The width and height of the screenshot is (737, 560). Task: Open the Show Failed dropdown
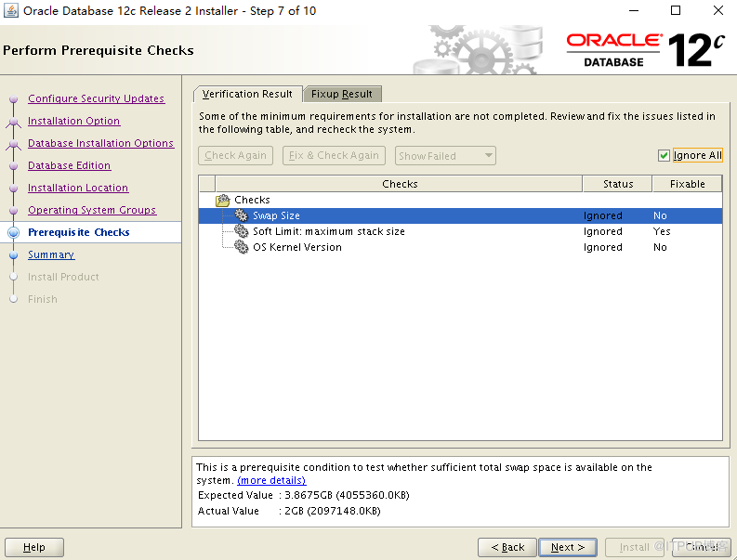point(445,155)
